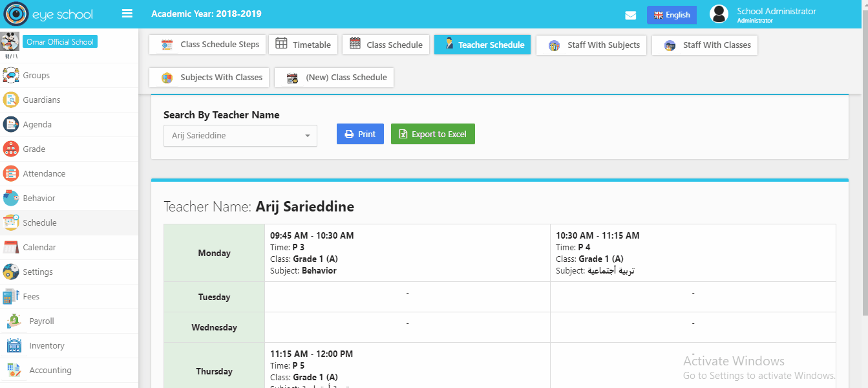Click the Fees sidebar icon
868x388 pixels.
point(10,297)
